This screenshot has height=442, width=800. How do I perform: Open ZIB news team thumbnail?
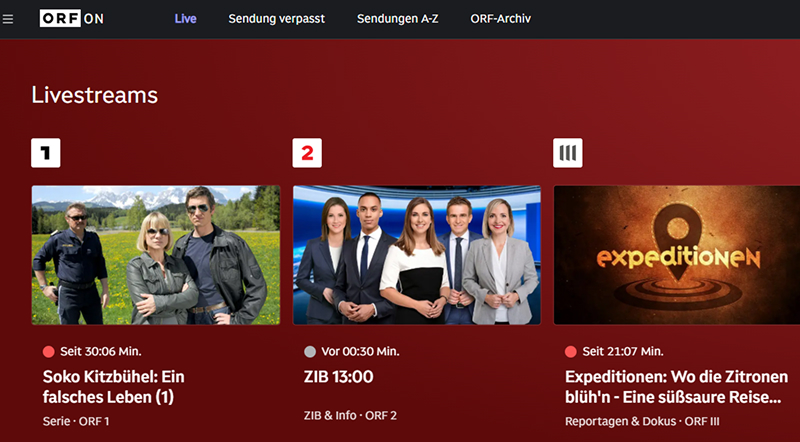pyautogui.click(x=417, y=255)
